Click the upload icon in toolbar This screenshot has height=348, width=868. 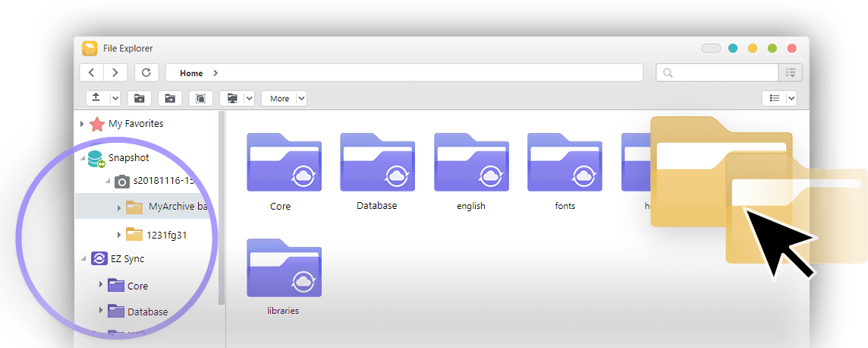coord(96,98)
